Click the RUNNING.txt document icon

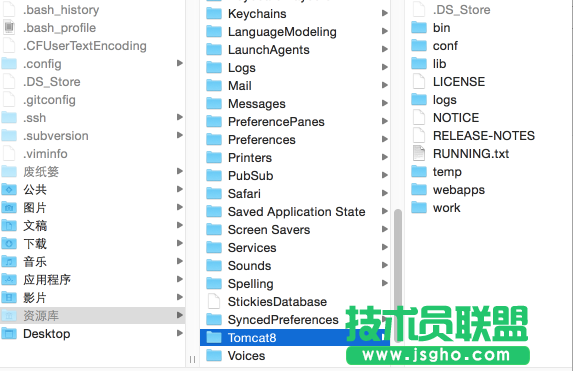tap(419, 154)
